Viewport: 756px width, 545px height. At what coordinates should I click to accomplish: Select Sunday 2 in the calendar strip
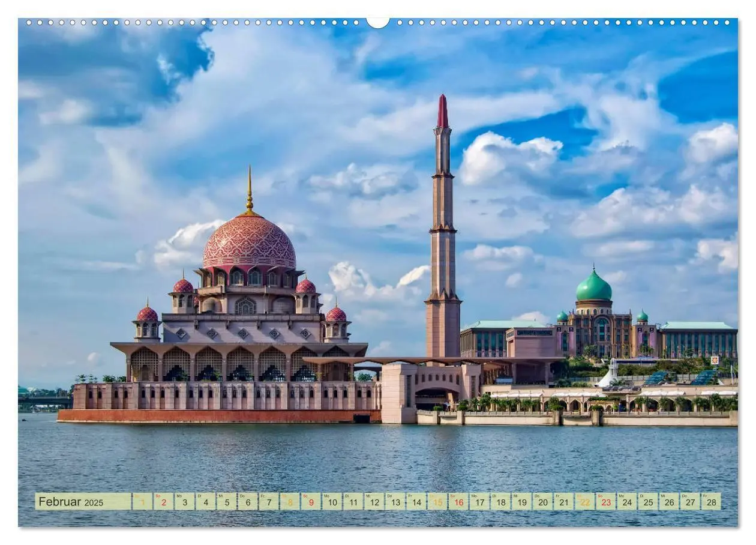coord(163,501)
